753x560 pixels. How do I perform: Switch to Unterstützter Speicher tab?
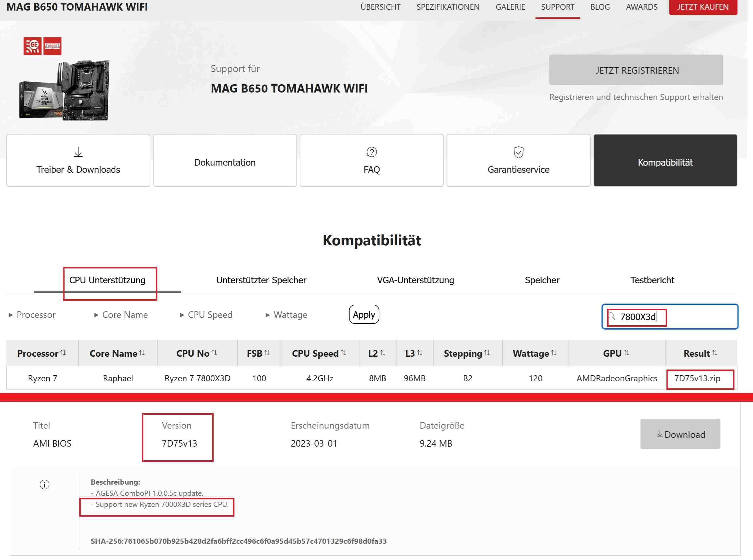[x=261, y=280]
